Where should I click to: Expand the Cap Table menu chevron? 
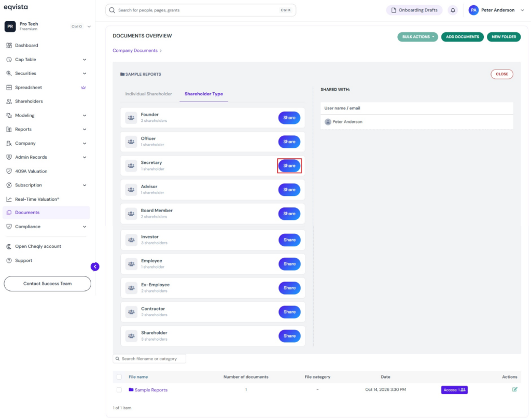[x=85, y=60]
